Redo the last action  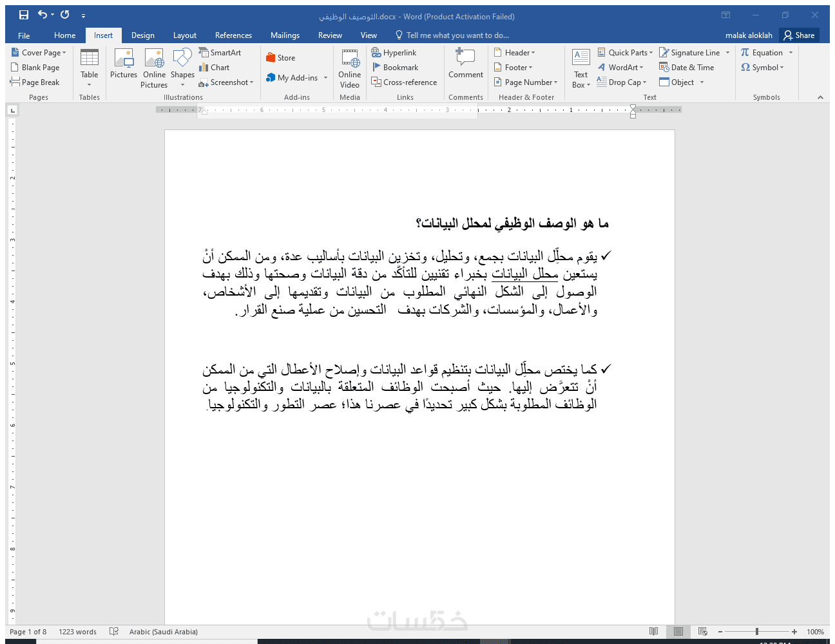point(64,15)
